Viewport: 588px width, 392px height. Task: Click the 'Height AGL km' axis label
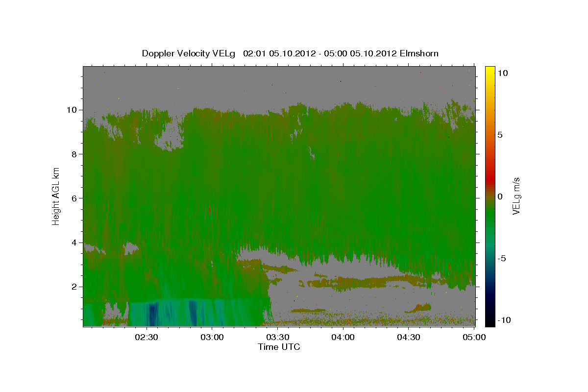tap(56, 196)
